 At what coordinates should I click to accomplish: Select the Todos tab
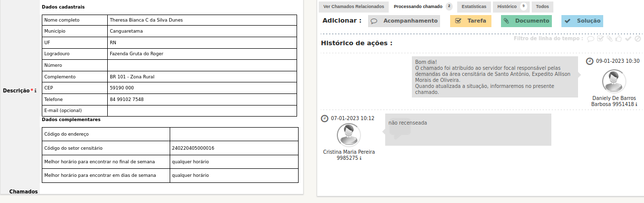point(542,7)
